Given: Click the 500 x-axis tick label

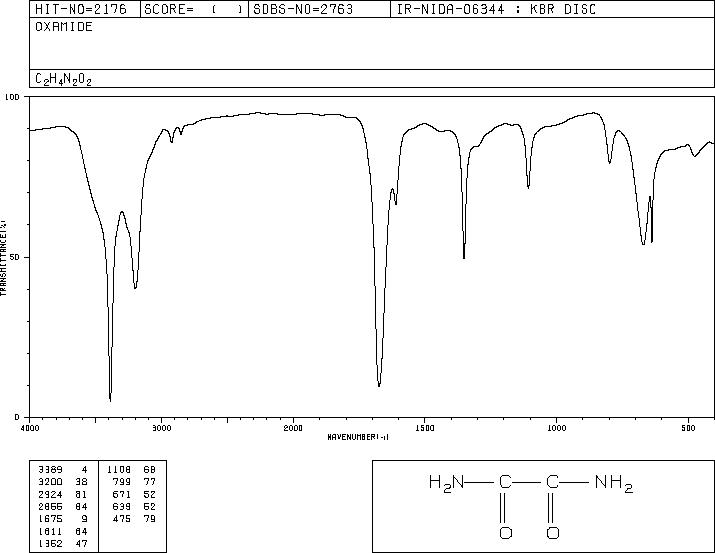Looking at the screenshot, I should (688, 428).
